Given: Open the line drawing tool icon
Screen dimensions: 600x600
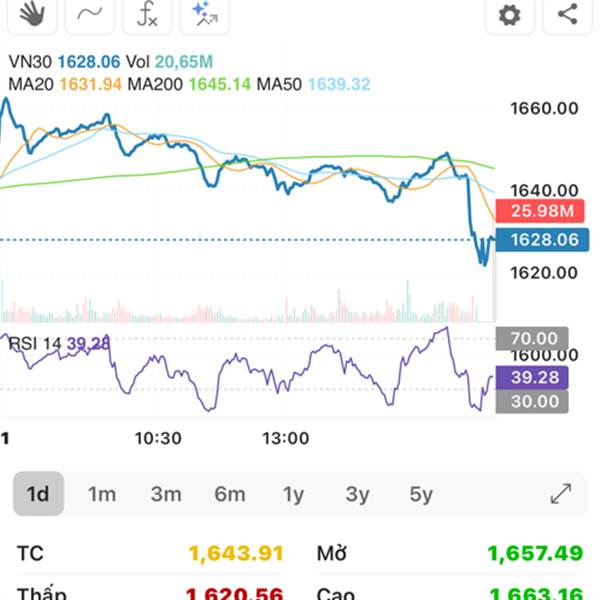Looking at the screenshot, I should pyautogui.click(x=90, y=15).
